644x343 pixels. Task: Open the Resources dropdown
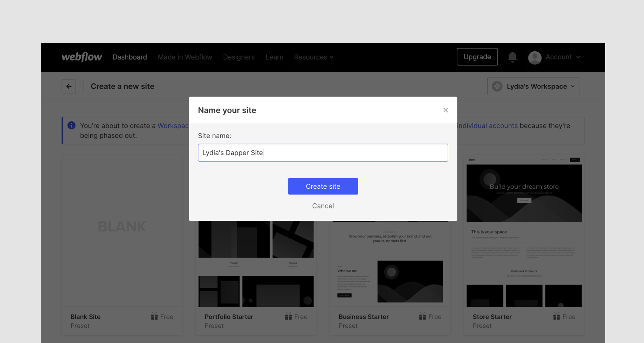point(313,57)
